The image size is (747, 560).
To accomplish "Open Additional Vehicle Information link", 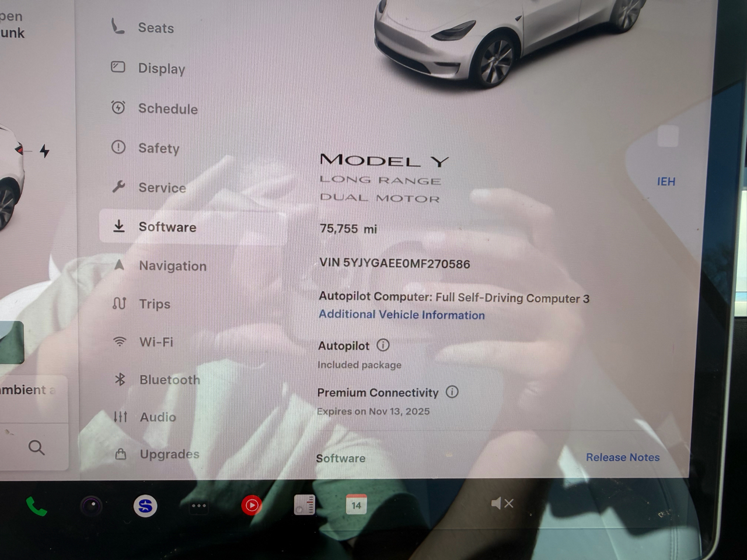I will (402, 315).
